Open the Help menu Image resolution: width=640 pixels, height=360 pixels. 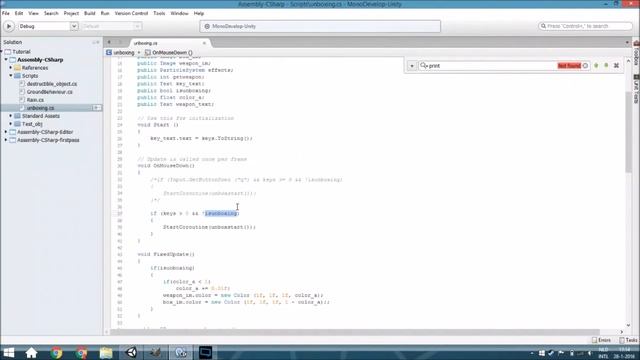[x=199, y=13]
